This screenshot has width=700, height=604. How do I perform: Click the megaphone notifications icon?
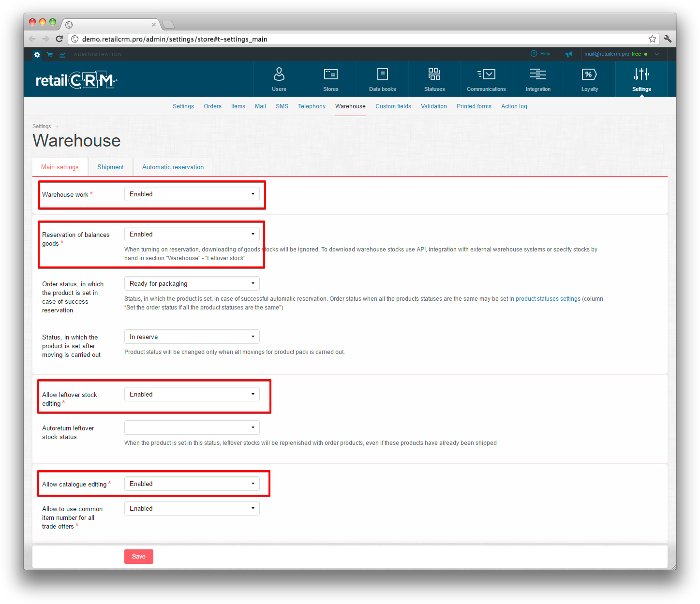[569, 54]
